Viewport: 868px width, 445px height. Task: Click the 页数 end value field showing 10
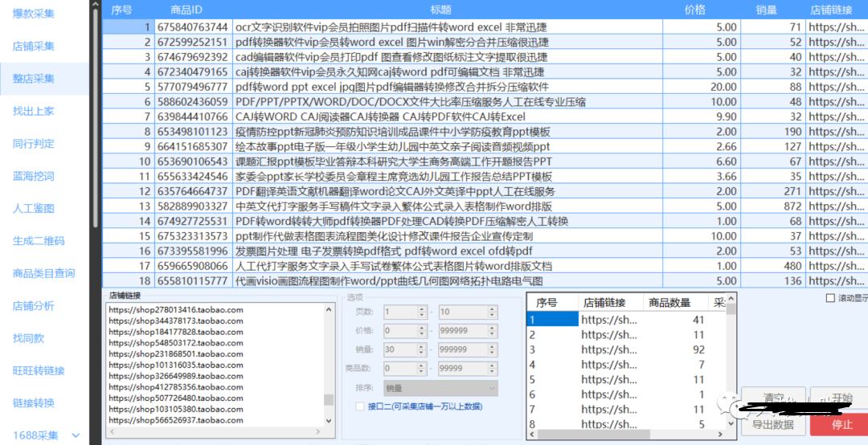pos(464,312)
